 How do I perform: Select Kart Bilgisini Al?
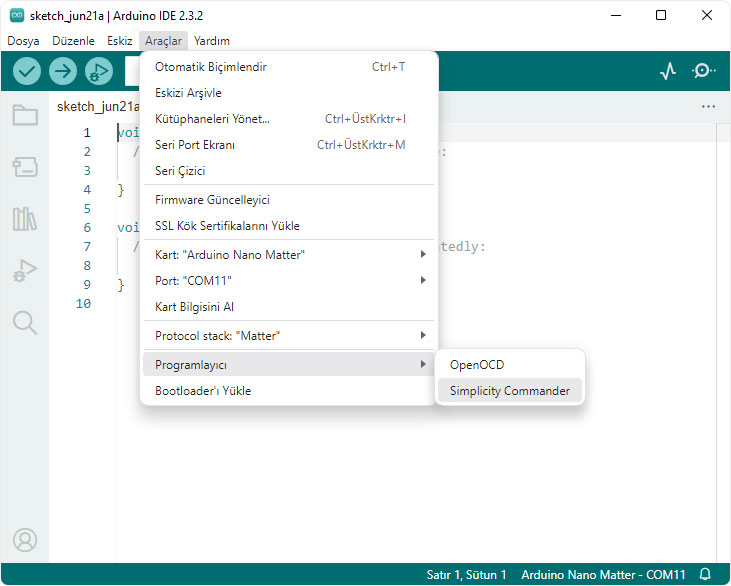289,307
